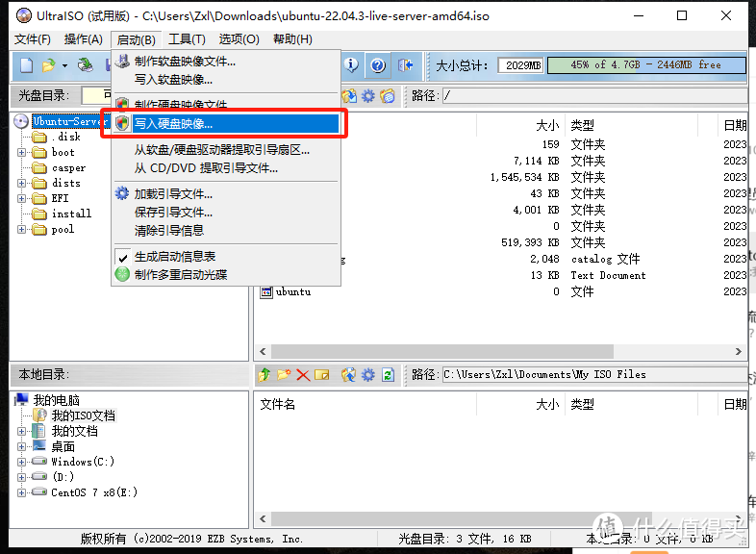Expand the pool folder in ISO tree
The width and height of the screenshot is (756, 554).
coord(22,229)
